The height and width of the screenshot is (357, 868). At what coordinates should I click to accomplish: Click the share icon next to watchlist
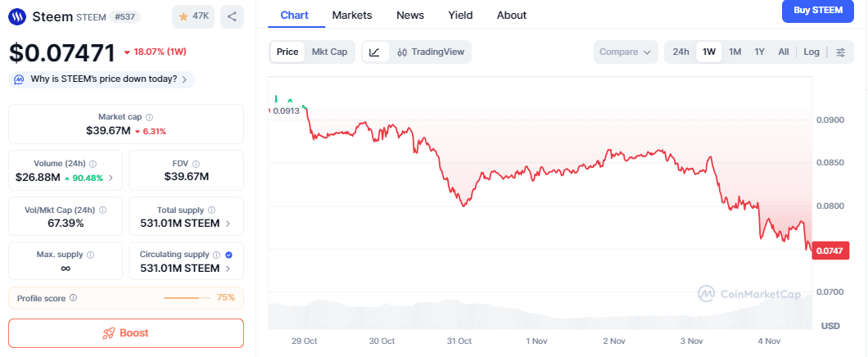tap(233, 16)
